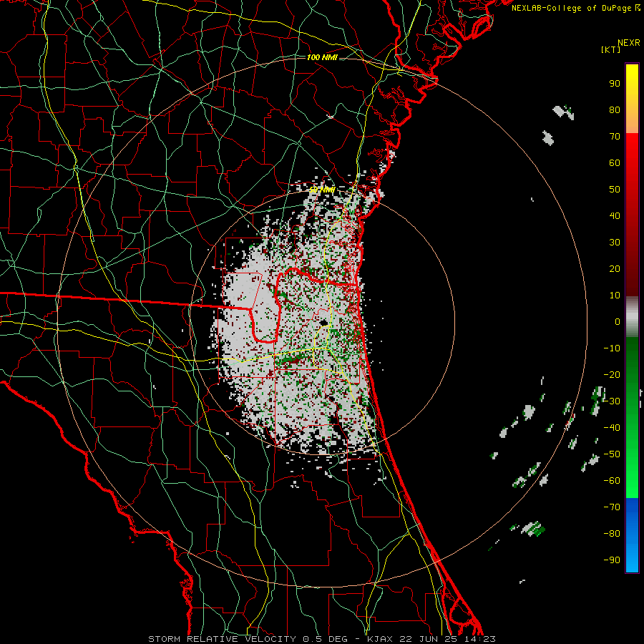The height and width of the screenshot is (644, 644).
Task: Click the NEXLAB-College of DuPage title text
Action: (x=576, y=8)
